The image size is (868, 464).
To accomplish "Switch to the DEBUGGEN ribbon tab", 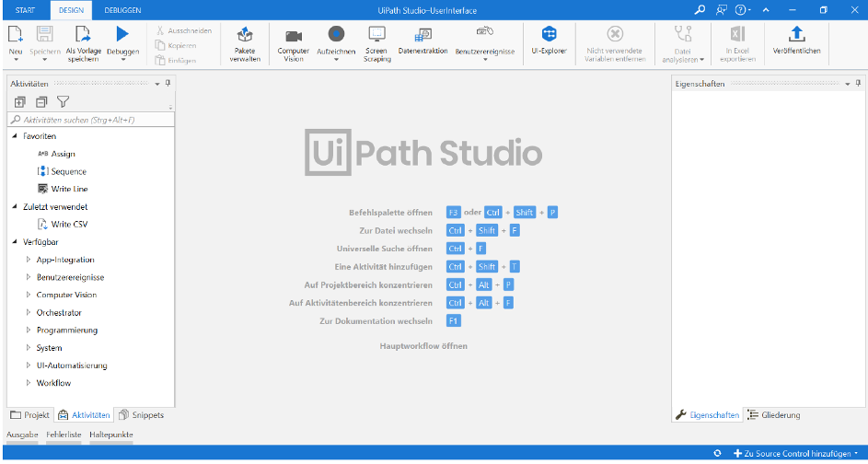I will 122,9.
